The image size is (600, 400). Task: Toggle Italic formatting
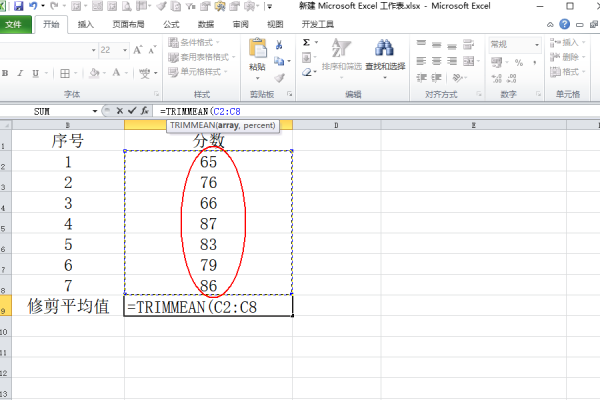(x=20, y=73)
